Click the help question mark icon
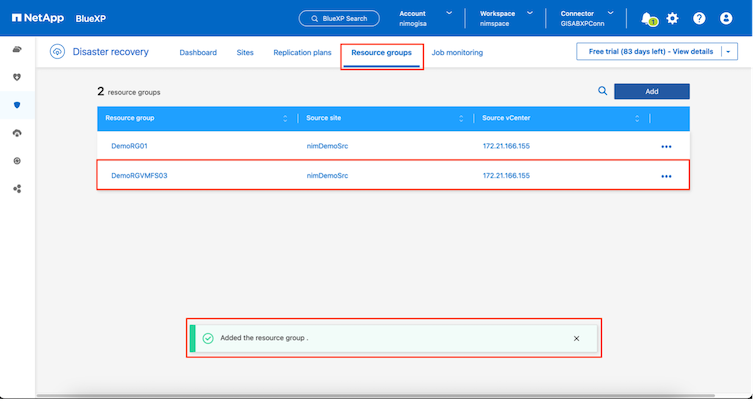The image size is (755, 401). pyautogui.click(x=699, y=18)
